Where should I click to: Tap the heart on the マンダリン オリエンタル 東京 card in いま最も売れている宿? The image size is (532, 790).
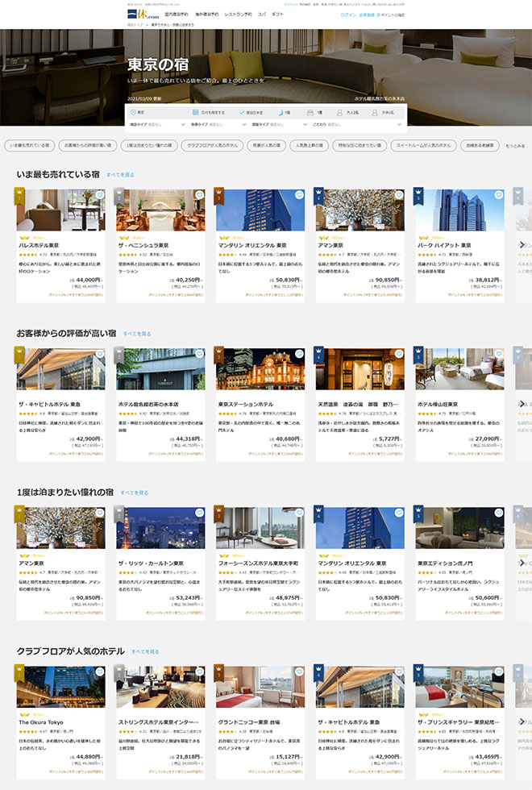pyautogui.click(x=299, y=195)
